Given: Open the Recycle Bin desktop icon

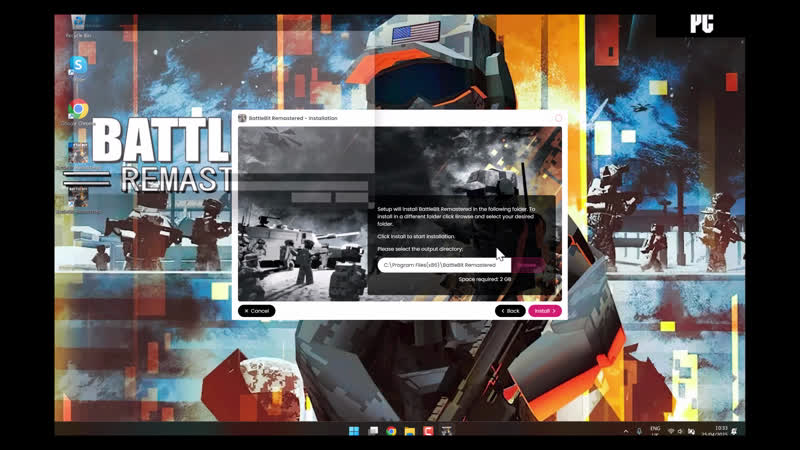Looking at the screenshot, I should click(x=78, y=26).
